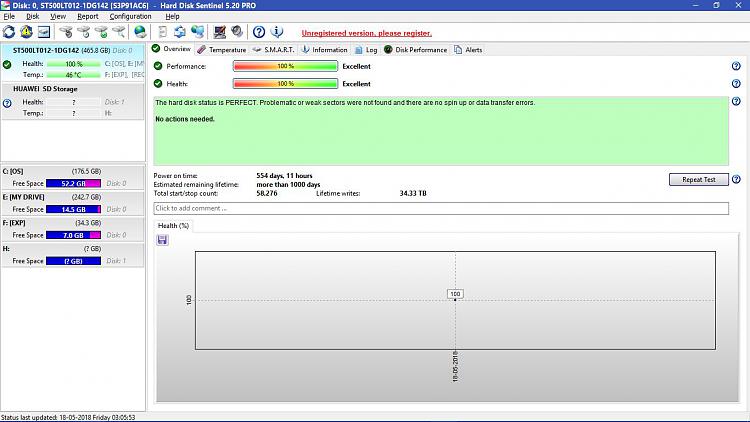Click the Refresh toolbar icon
Screen dimensions: 750x422
(9, 32)
